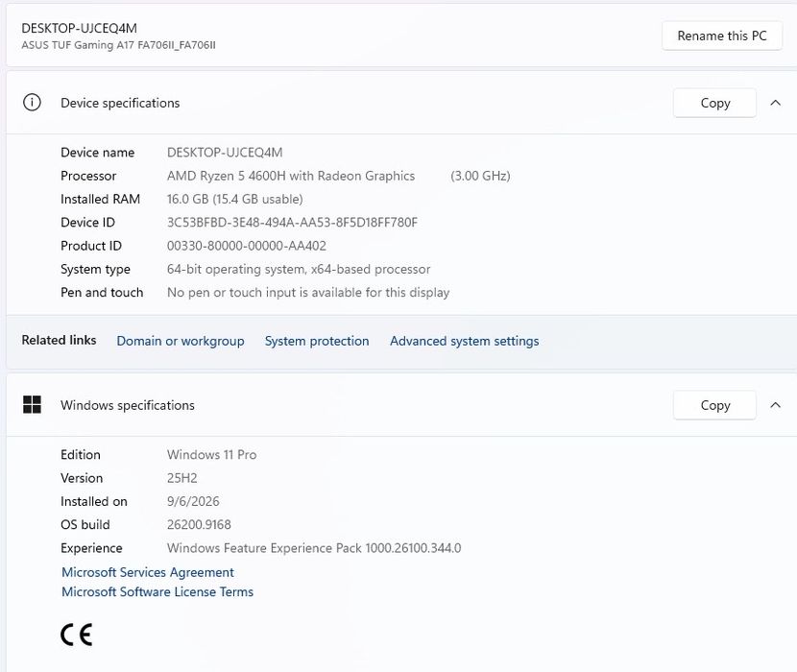Open Microsoft Software License Terms link
This screenshot has width=797, height=672.
coord(157,591)
